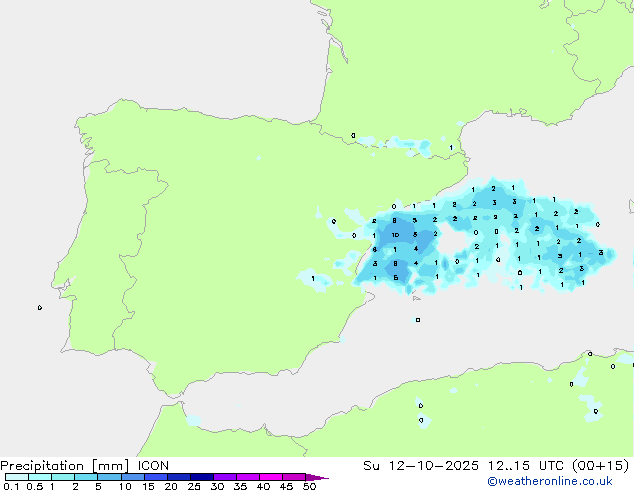The width and height of the screenshot is (634, 490).
Task: Click the legend label '25'
Action: tap(194, 486)
